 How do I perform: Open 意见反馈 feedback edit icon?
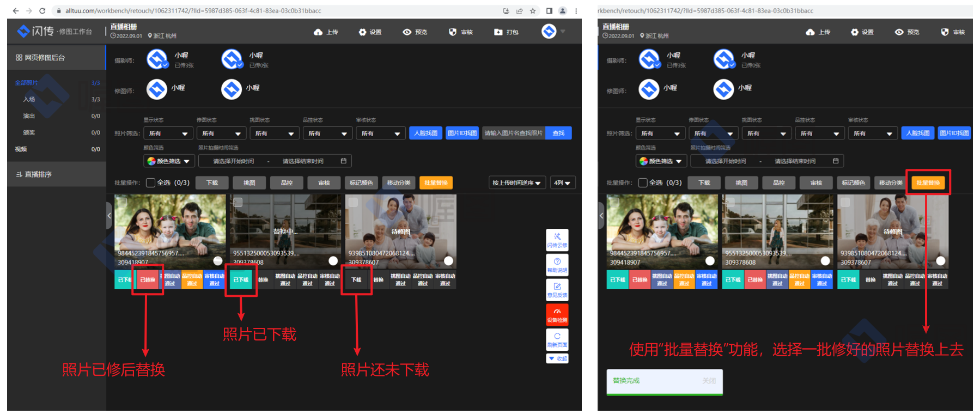[557, 290]
